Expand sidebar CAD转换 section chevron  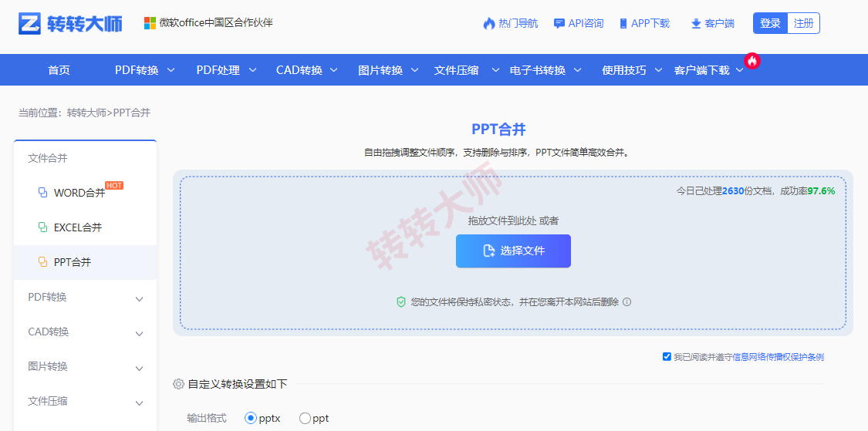tap(140, 334)
